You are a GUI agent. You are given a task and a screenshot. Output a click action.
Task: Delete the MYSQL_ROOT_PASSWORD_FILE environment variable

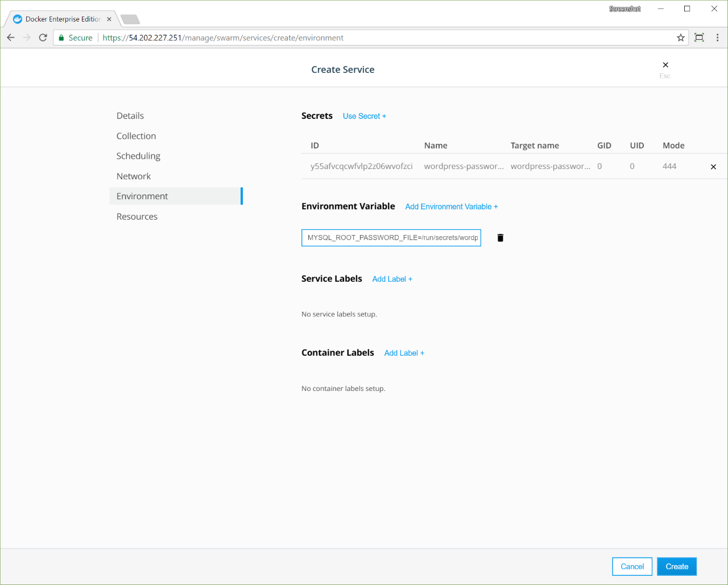[500, 238]
